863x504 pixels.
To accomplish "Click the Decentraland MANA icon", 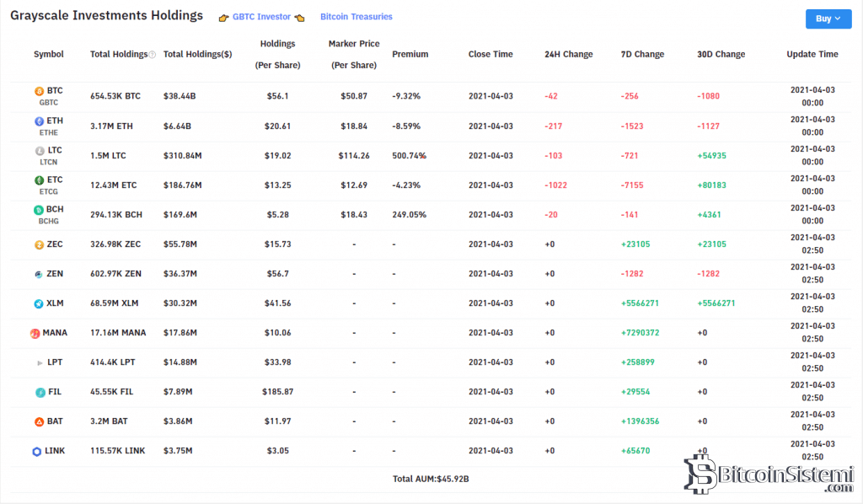I will pos(35,333).
